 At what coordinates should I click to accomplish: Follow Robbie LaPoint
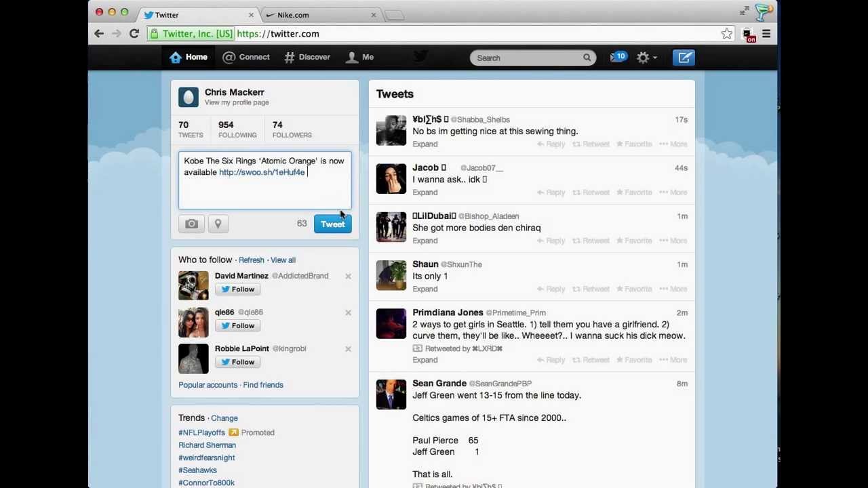point(237,362)
